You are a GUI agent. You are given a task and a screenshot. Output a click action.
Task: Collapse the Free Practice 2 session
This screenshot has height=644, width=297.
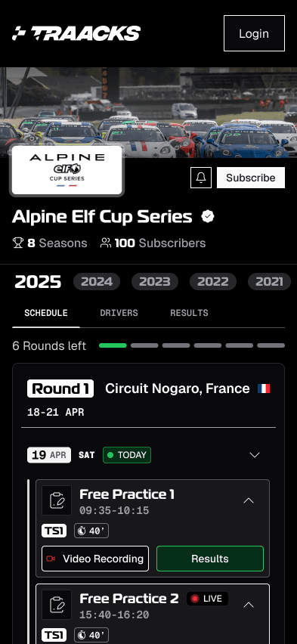pyautogui.click(x=249, y=605)
